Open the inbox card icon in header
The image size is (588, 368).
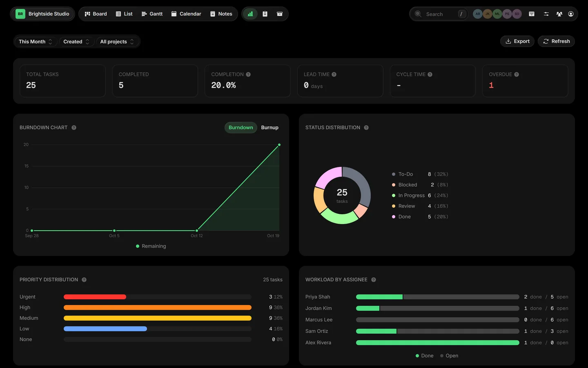click(x=532, y=14)
